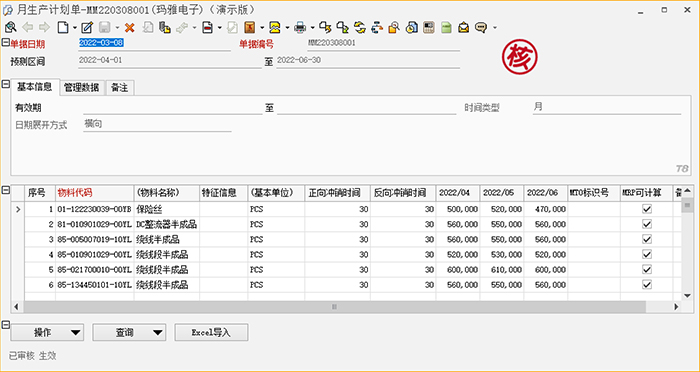Click the yellow picture icon
The width and height of the screenshot is (700, 372).
[275, 28]
